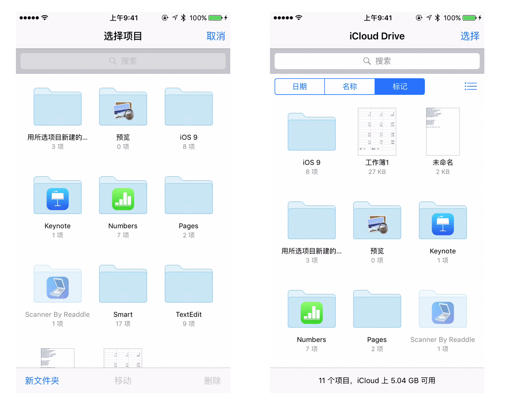Viewport: 532px width, 413px height.
Task: Sort files by 名称 tab
Action: pyautogui.click(x=350, y=87)
